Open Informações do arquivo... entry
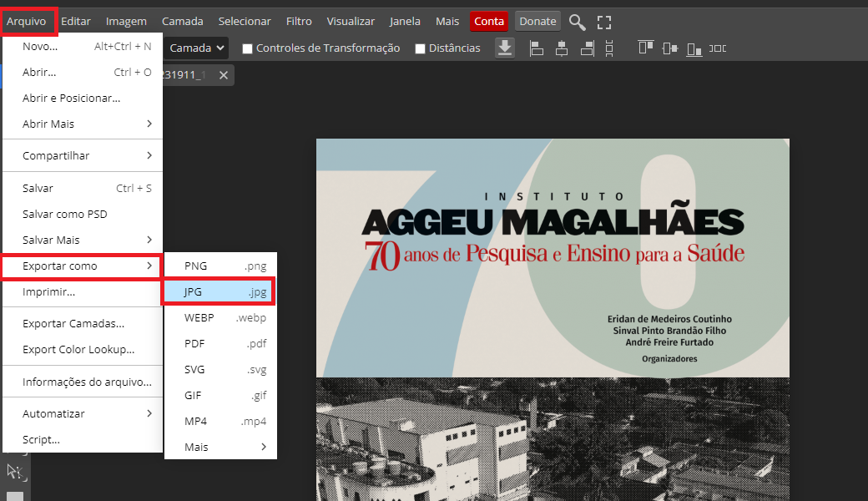 (83, 382)
